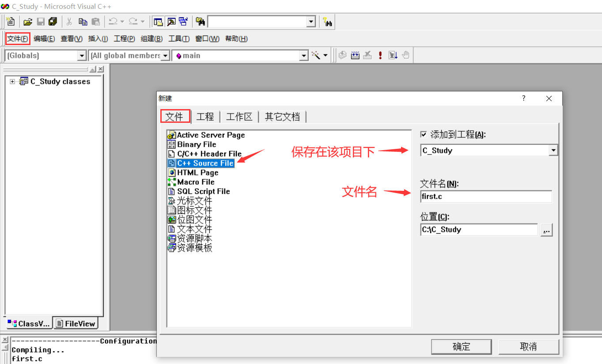Click the WizardBar wand icon

pyautogui.click(x=316, y=55)
